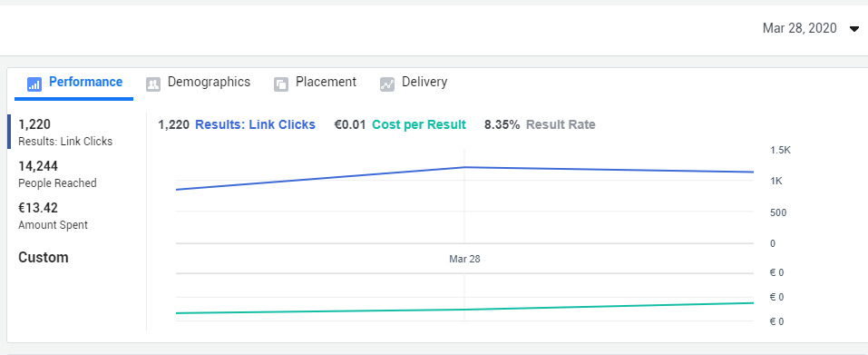Viewport: 868px width, 355px height.
Task: Select the Performance tab label
Action: [86, 82]
